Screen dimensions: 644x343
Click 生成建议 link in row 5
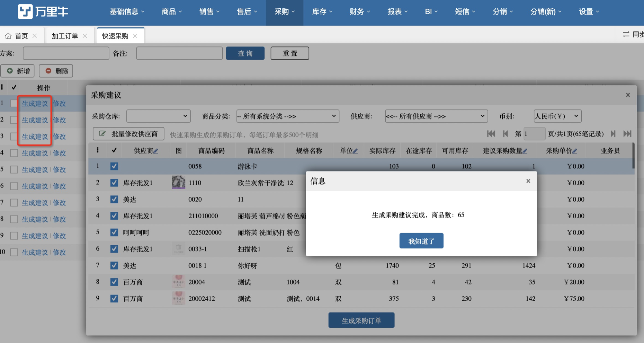click(35, 169)
